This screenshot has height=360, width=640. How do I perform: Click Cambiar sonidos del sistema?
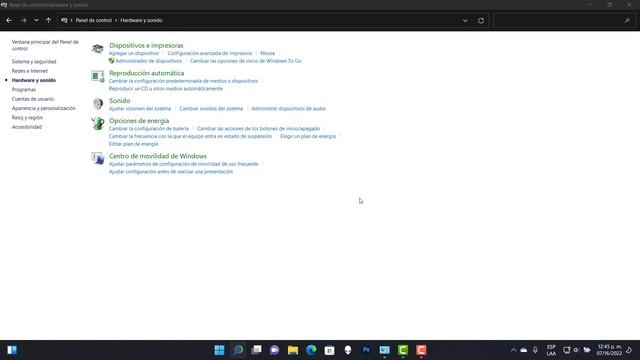(x=211, y=109)
